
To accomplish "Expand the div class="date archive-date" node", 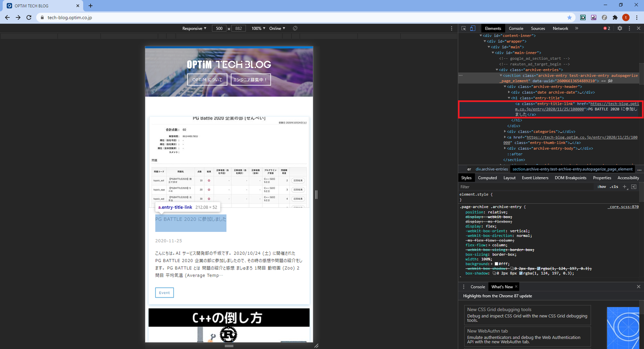I will [509, 92].
